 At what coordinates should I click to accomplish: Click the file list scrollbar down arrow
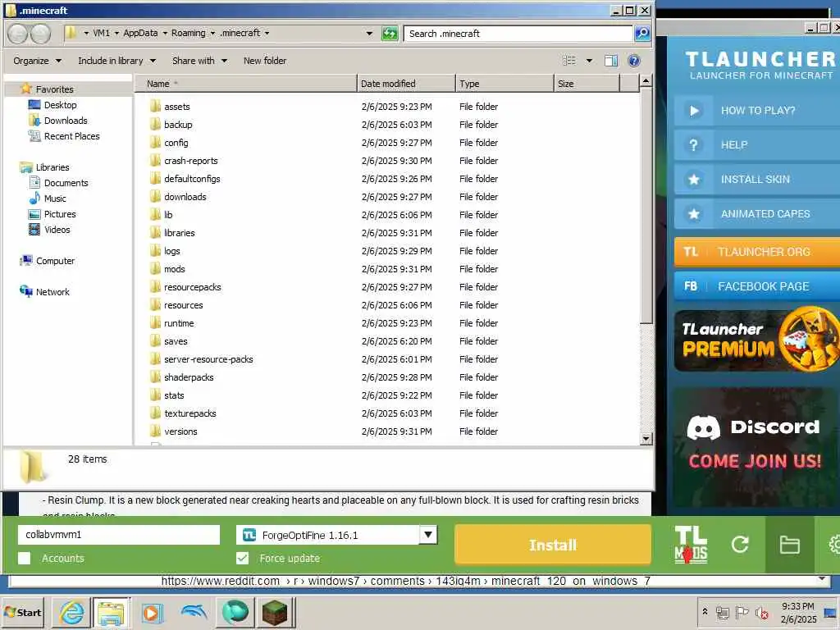click(x=646, y=439)
